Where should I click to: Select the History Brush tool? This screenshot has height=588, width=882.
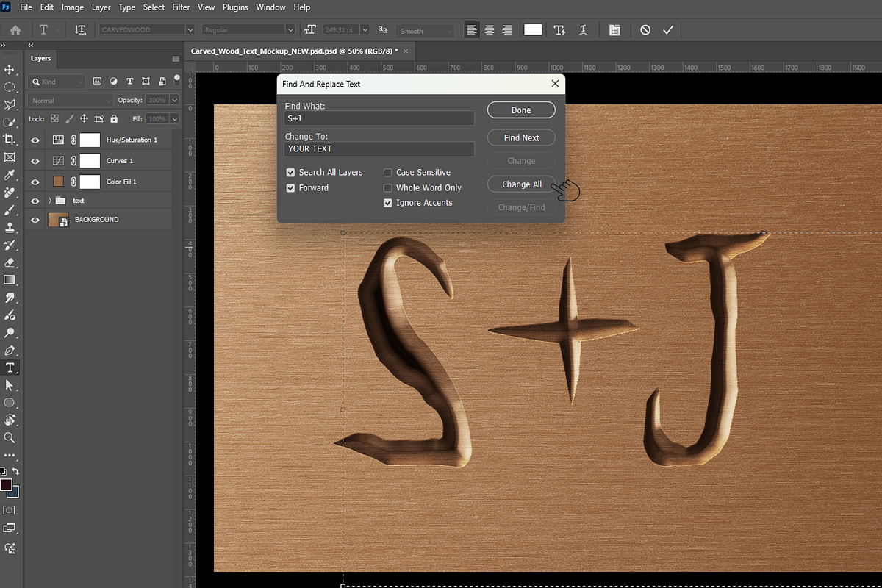click(x=10, y=245)
